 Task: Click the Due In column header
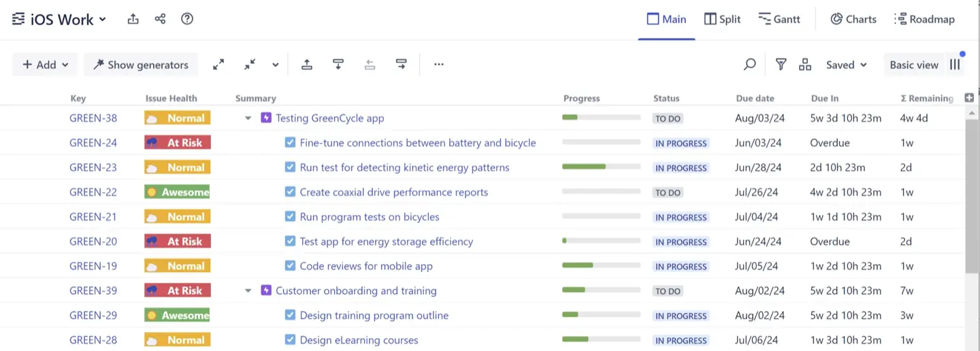point(825,98)
